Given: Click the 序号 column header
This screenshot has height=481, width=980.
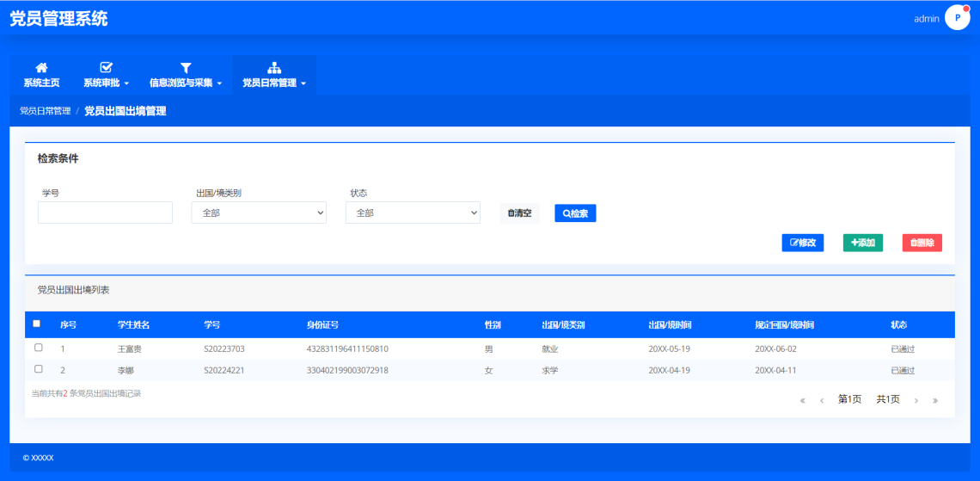Looking at the screenshot, I should [x=68, y=324].
